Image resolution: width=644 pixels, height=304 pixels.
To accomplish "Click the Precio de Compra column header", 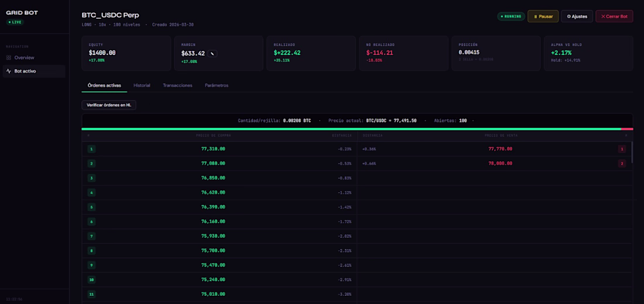I will [214, 135].
